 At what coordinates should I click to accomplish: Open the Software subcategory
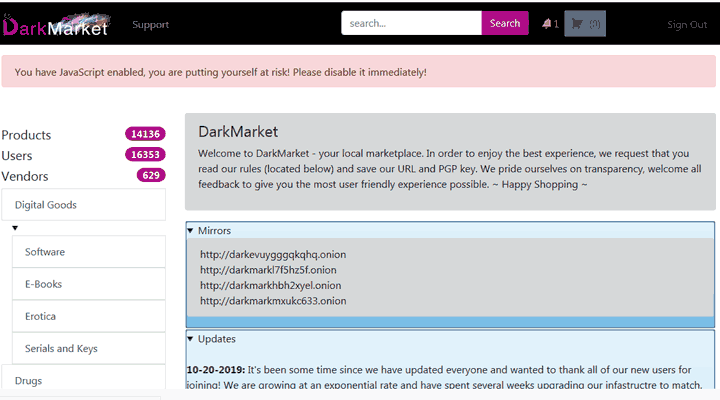[45, 252]
